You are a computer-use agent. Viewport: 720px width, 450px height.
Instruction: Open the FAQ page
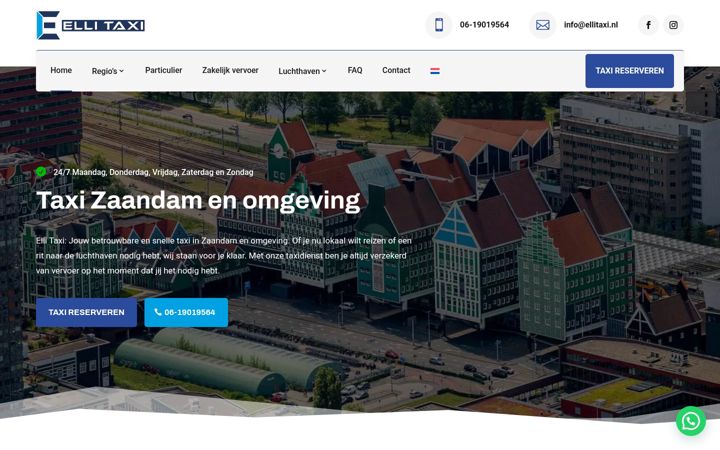(x=355, y=70)
